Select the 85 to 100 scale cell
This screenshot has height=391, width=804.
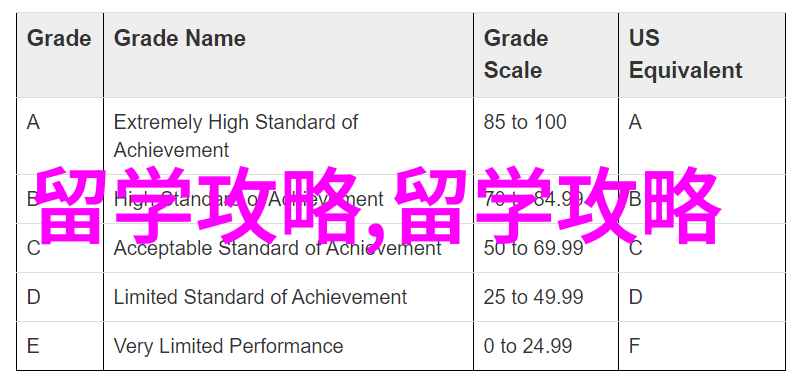(x=546, y=136)
